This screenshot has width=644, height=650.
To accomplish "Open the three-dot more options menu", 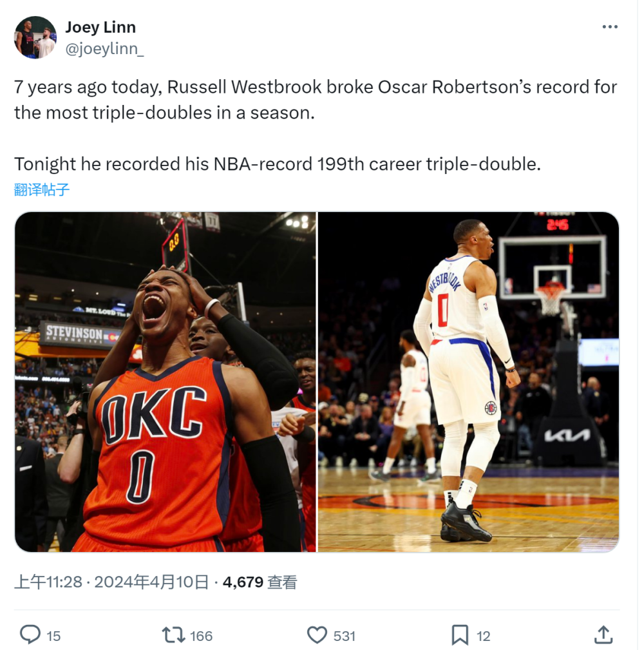I will click(610, 27).
